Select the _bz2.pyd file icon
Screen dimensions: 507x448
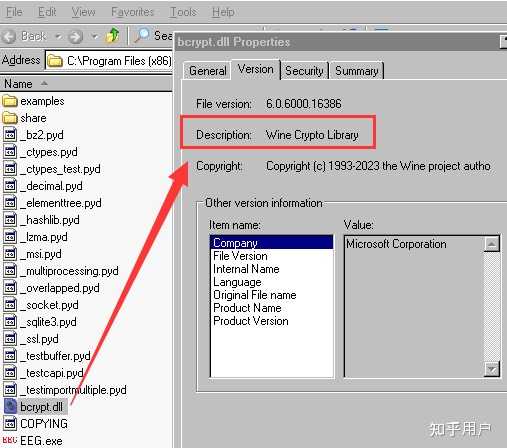point(10,135)
